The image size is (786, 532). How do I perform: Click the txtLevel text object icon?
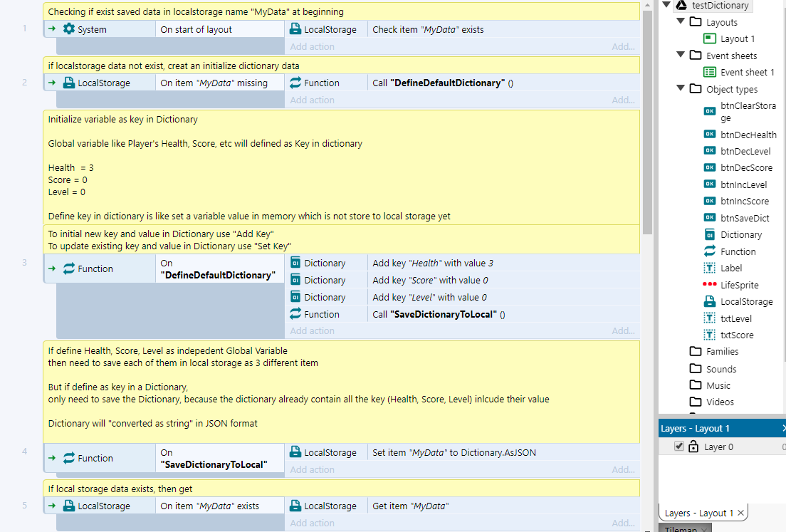pos(709,318)
